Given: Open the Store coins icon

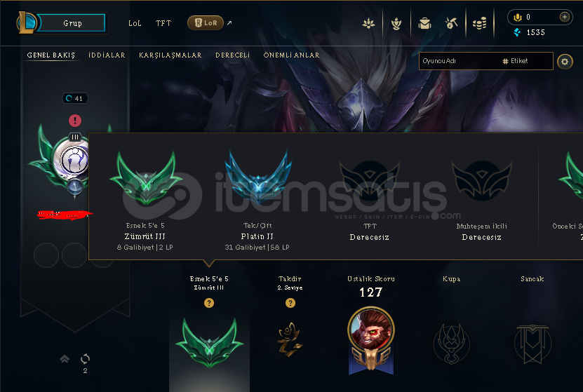Looking at the screenshot, I should point(480,23).
